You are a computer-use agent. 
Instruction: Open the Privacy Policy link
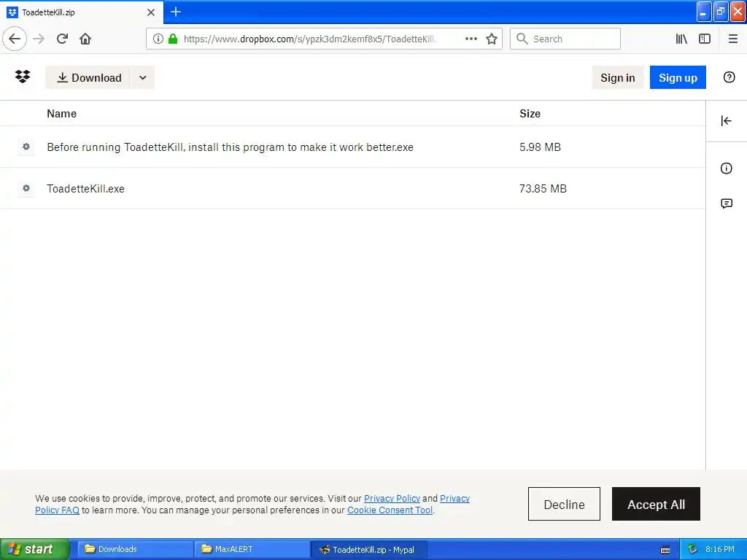tap(392, 498)
